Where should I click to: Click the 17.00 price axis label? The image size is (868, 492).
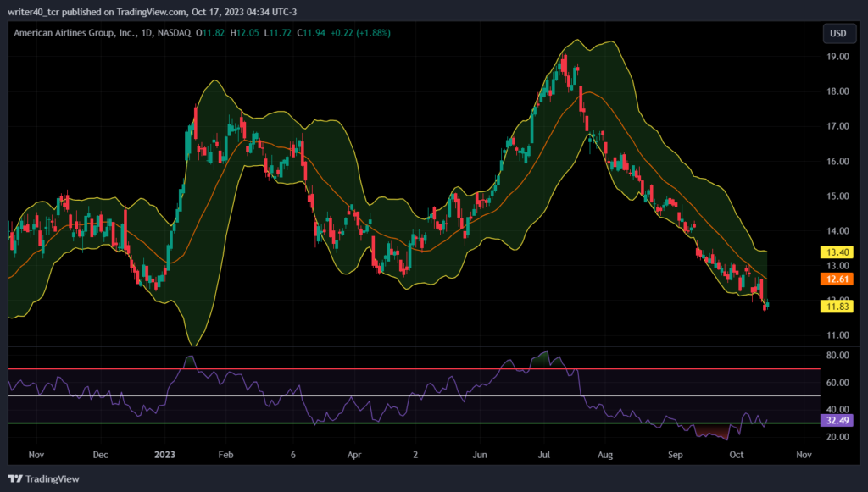(837, 126)
